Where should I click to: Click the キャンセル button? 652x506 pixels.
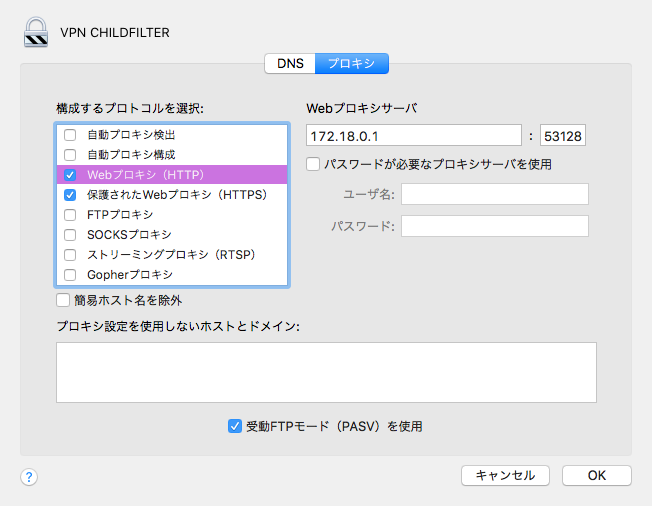505,475
